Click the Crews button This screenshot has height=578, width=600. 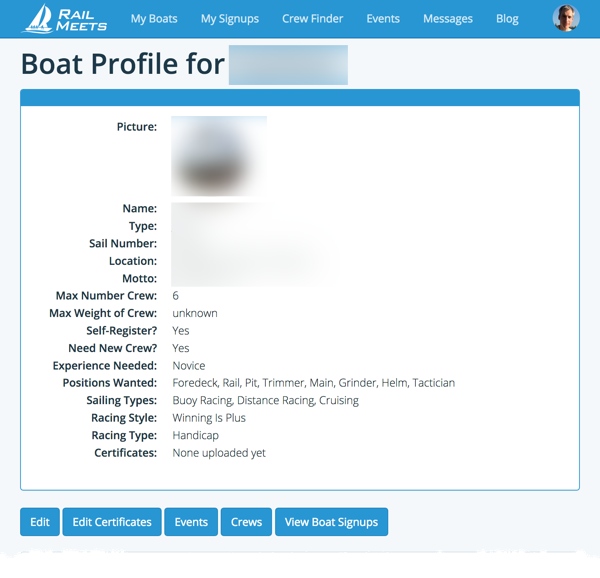coord(246,522)
